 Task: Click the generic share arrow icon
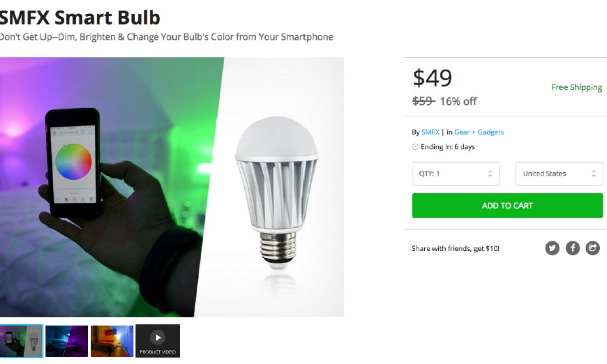(x=593, y=248)
